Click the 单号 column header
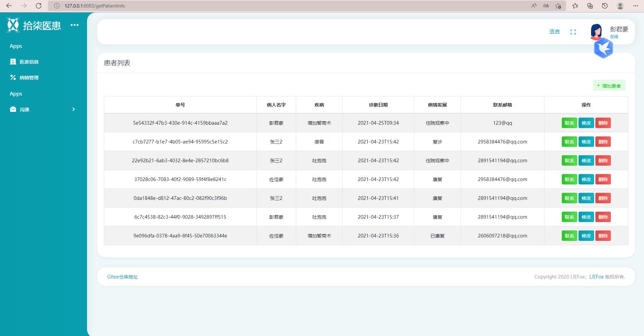Viewport: 644px width, 336px height. pos(180,105)
